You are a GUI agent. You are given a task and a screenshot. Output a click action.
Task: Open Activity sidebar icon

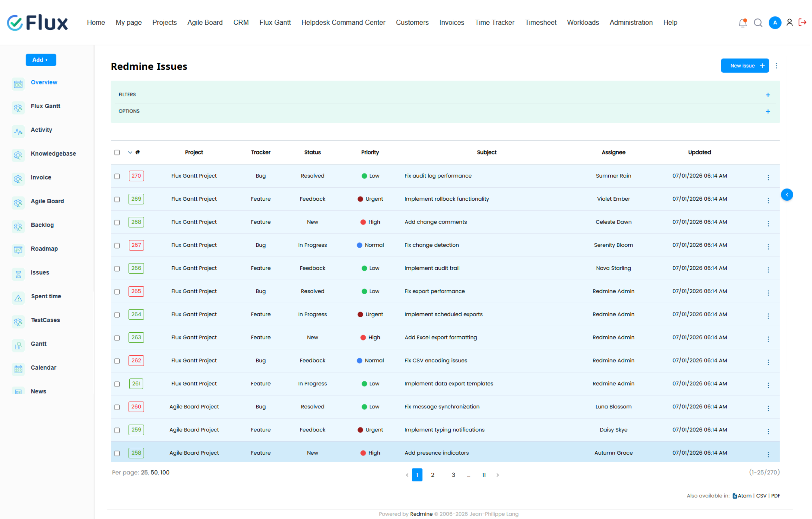point(18,132)
